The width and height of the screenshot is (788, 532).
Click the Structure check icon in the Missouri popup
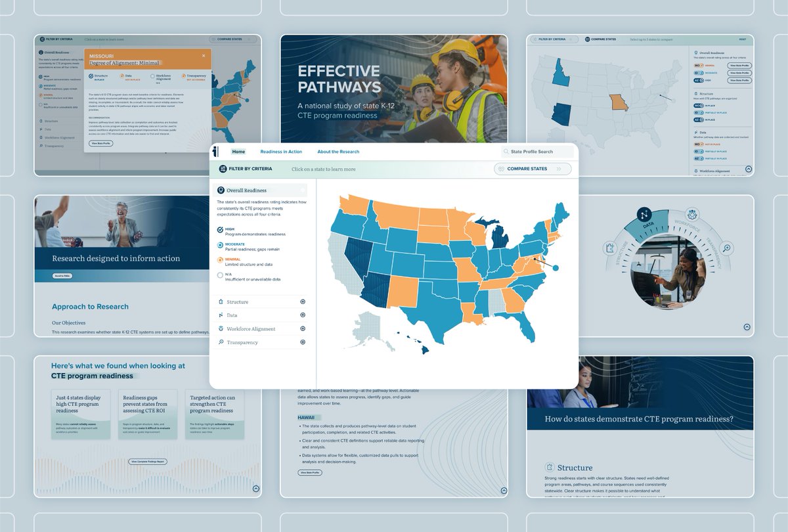[91, 76]
